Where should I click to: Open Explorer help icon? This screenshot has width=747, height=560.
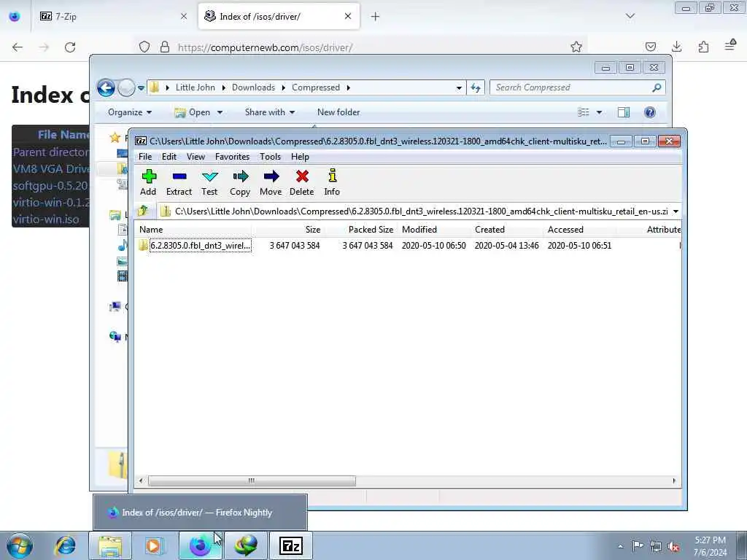(650, 112)
